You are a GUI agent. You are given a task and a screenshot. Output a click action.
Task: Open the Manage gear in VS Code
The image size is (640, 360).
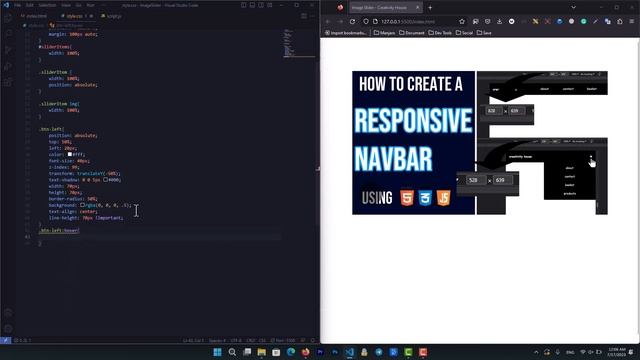8,329
